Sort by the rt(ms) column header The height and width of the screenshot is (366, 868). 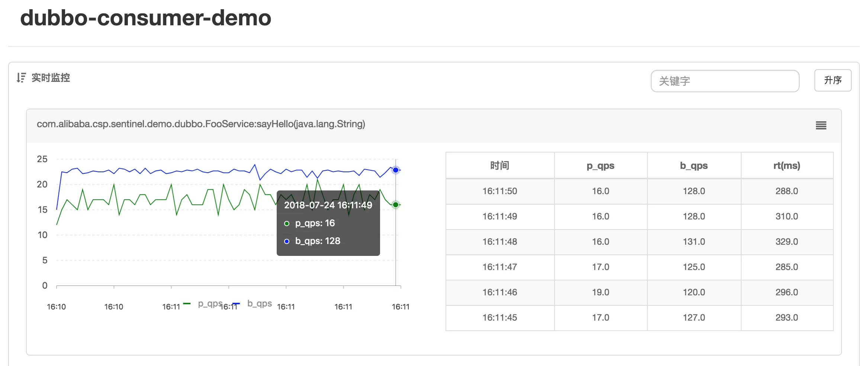(787, 165)
